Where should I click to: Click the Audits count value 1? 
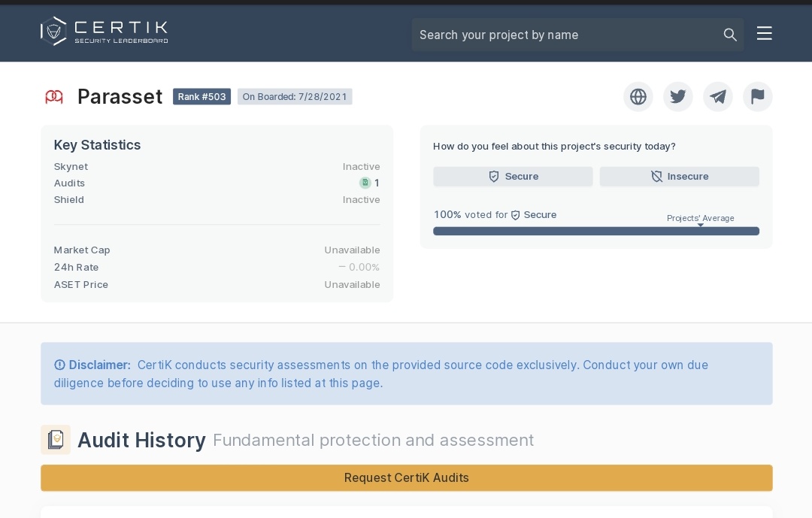tap(377, 183)
